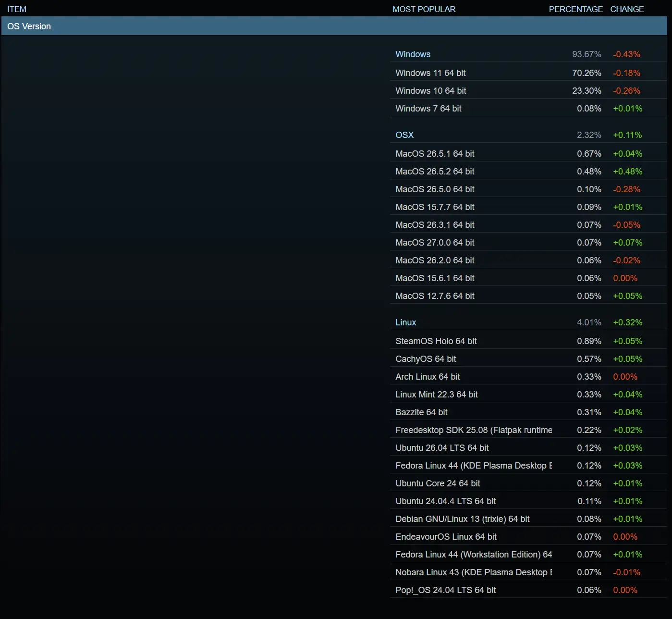This screenshot has width=672, height=619.
Task: Click the +0.48% change for MacOS 26.5.2
Action: click(x=627, y=172)
